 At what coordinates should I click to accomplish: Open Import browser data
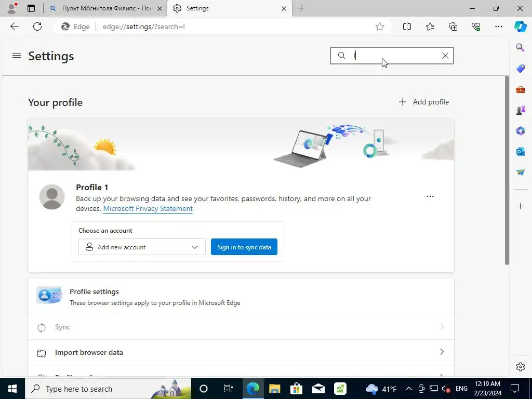pos(241,352)
